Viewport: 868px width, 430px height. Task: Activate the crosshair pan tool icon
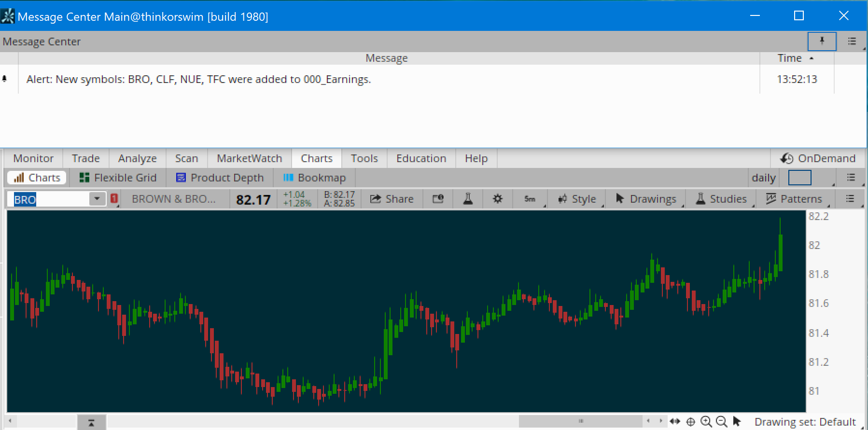(x=691, y=422)
